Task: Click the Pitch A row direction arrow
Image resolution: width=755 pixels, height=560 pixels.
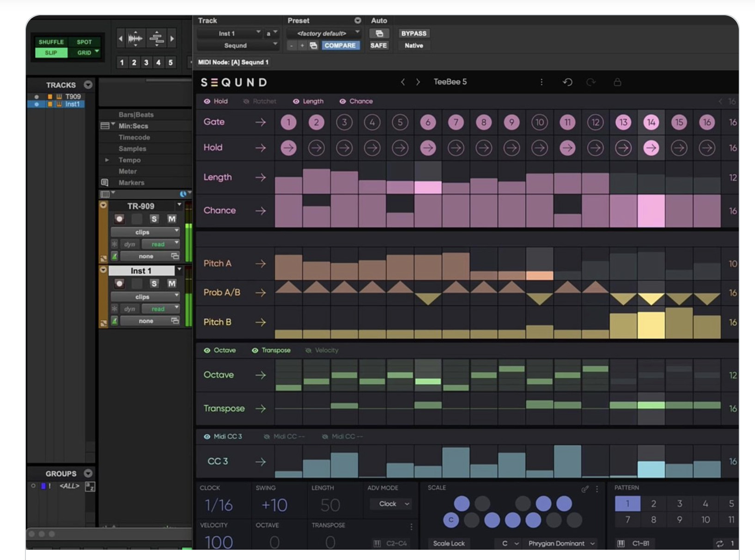Action: coord(261,263)
